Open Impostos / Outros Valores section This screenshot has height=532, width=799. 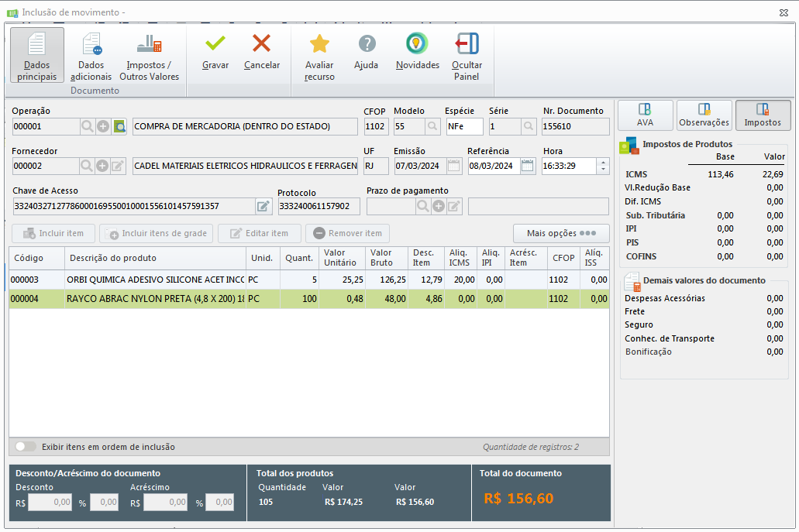pyautogui.click(x=150, y=55)
